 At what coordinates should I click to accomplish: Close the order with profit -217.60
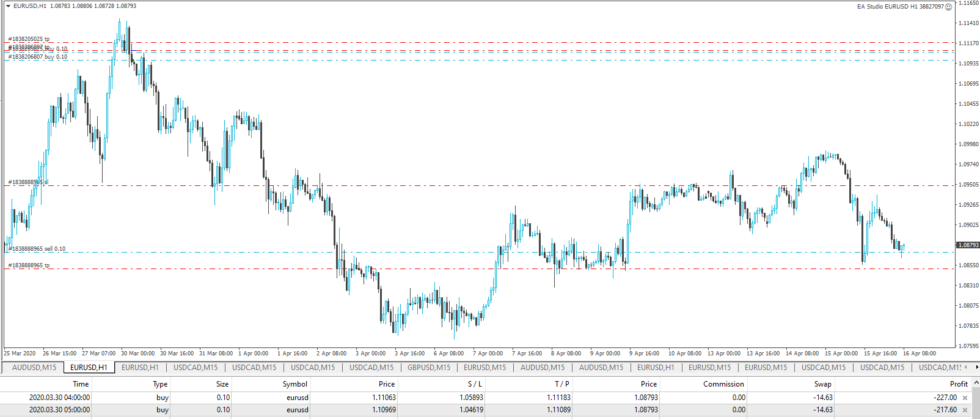point(965,410)
